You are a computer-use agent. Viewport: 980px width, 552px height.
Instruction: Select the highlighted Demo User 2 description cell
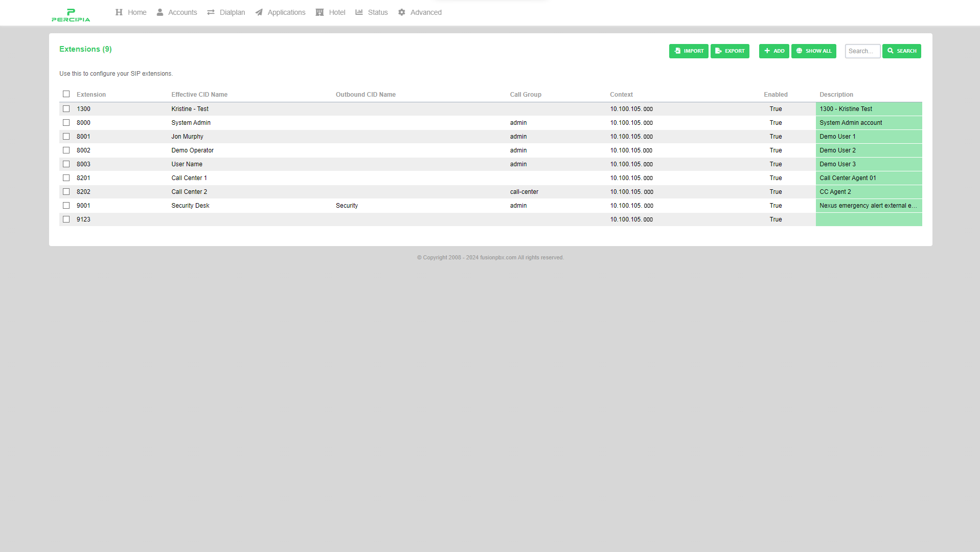coord(868,150)
